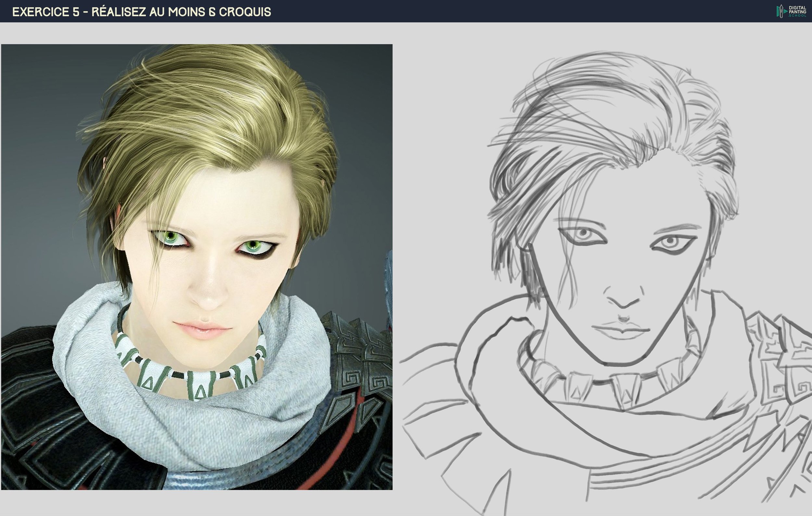Click the sketched right eye in drawing

point(671,242)
